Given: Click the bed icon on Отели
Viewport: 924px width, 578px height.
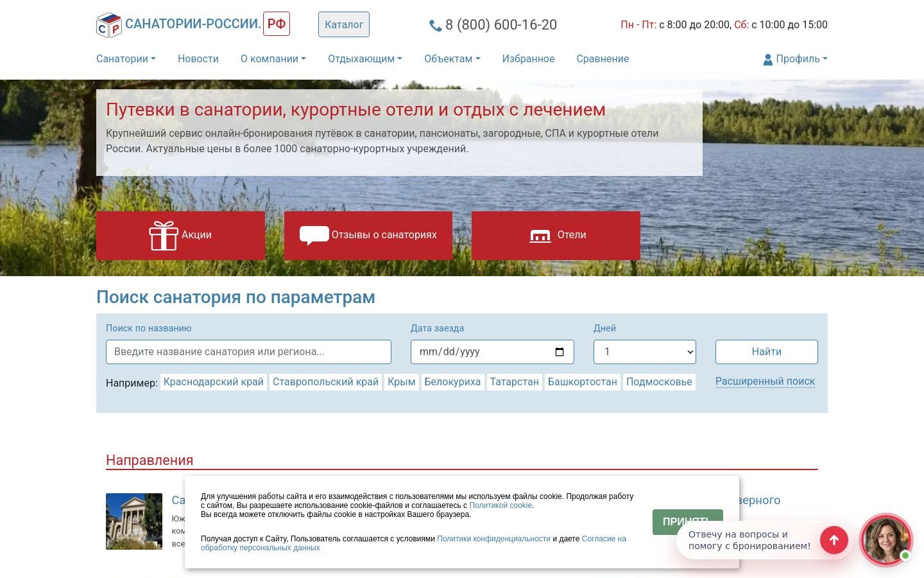Looking at the screenshot, I should pos(540,236).
